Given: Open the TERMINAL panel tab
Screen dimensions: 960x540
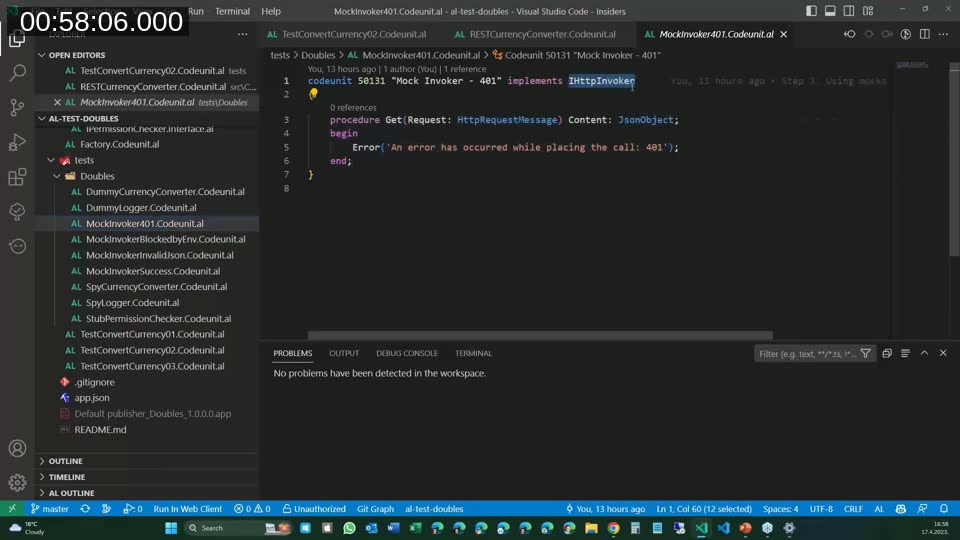Looking at the screenshot, I should 473,353.
